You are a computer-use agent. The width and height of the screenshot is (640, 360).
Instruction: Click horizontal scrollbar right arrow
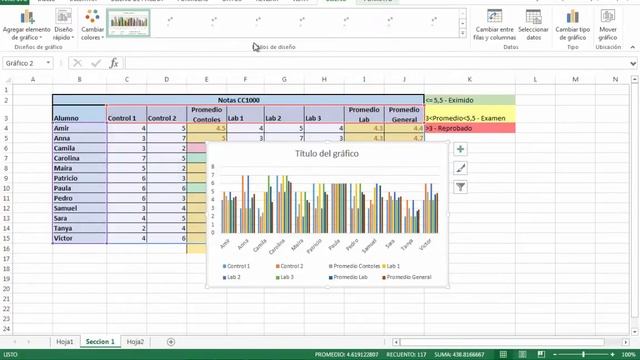626,342
